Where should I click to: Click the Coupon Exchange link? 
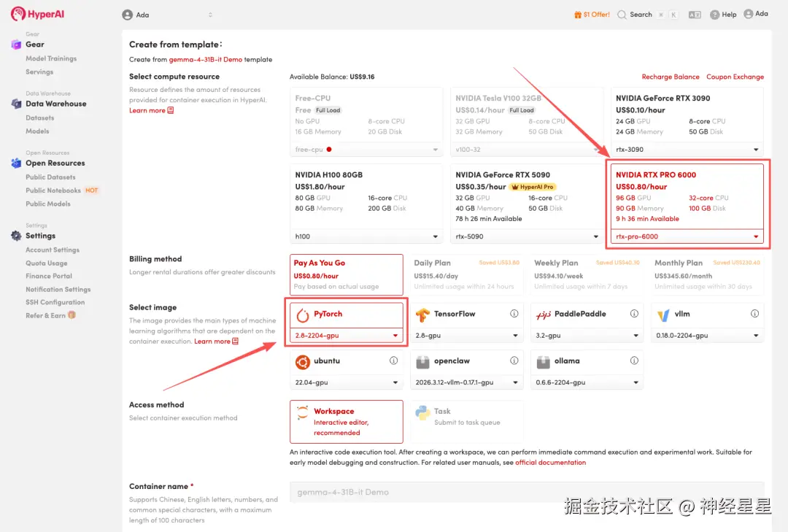[x=735, y=77]
